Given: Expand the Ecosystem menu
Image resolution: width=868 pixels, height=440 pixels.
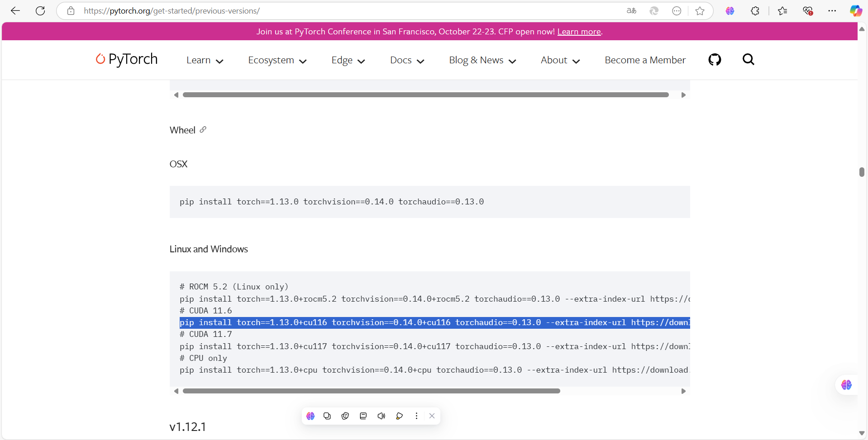Looking at the screenshot, I should pos(277,60).
